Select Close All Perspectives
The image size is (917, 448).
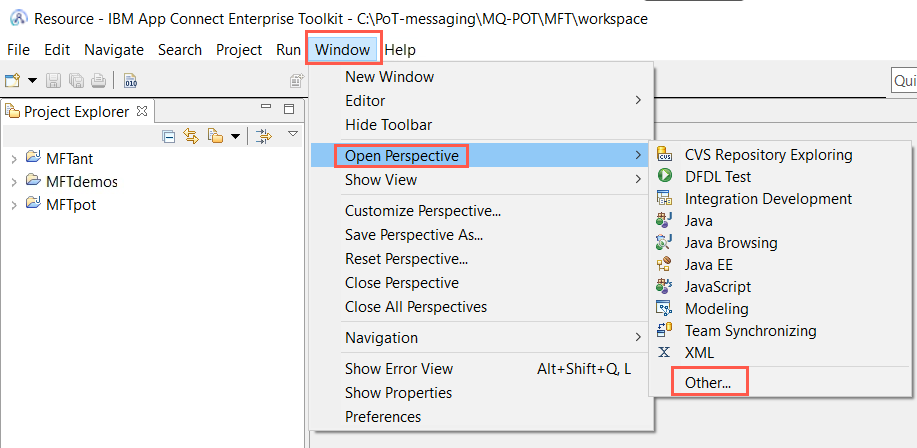(481, 306)
